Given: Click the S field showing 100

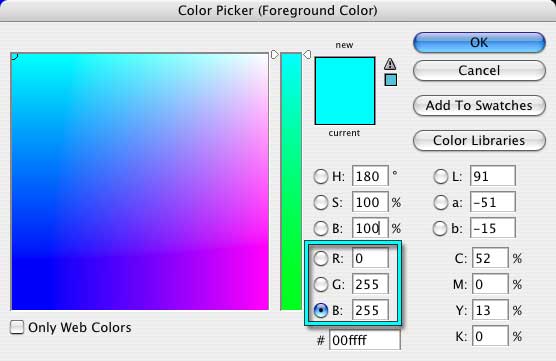Looking at the screenshot, I should 370,202.
